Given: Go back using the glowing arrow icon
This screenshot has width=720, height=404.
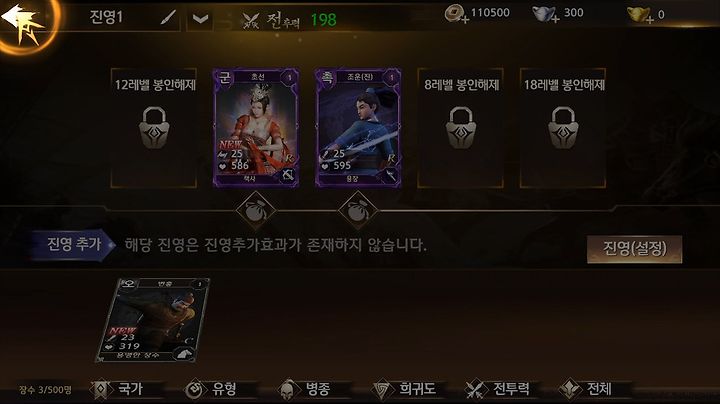Looking at the screenshot, I should (x=22, y=23).
